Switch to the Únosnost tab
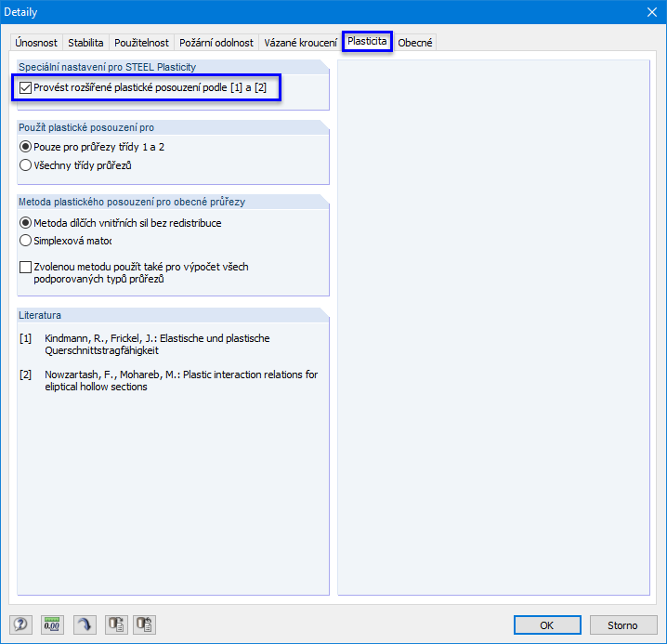The height and width of the screenshot is (644, 667). coord(36,43)
